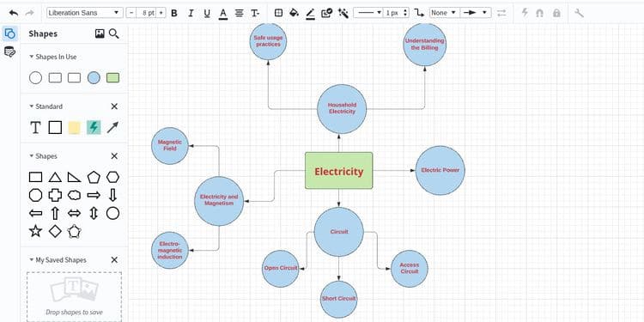Open the line style dropdown

(x=368, y=13)
